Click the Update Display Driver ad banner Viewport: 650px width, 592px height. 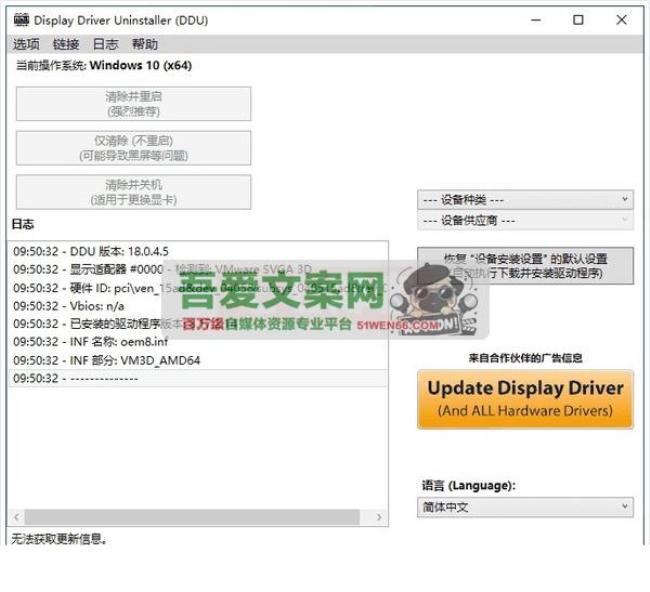tap(525, 398)
